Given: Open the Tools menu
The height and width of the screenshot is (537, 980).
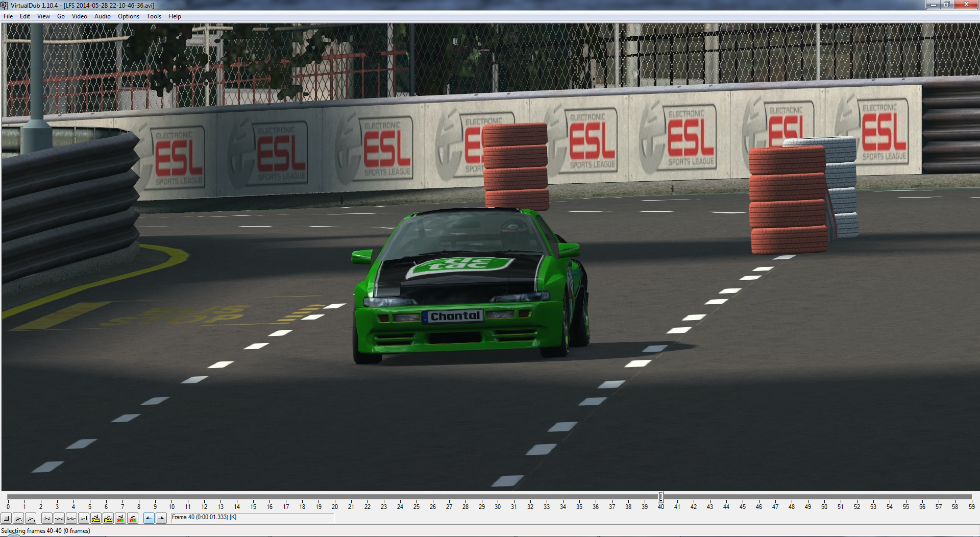Looking at the screenshot, I should (x=154, y=16).
